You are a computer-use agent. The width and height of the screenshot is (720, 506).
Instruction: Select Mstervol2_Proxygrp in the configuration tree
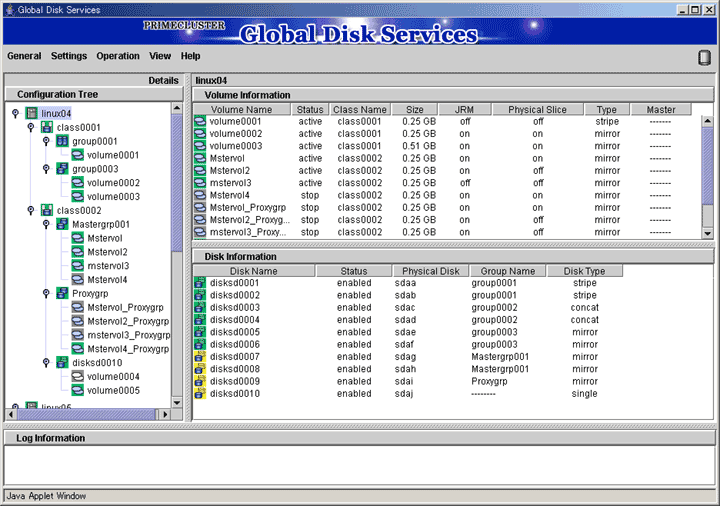pyautogui.click(x=128, y=321)
